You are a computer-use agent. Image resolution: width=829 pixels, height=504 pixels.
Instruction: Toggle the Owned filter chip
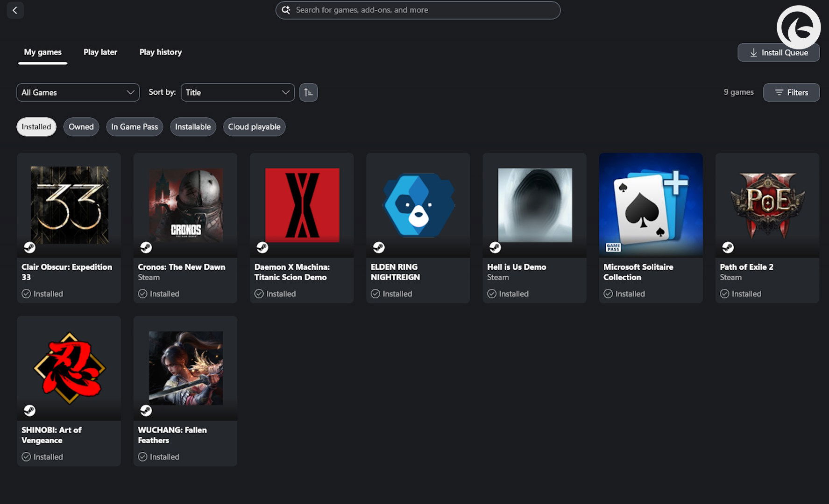point(81,127)
